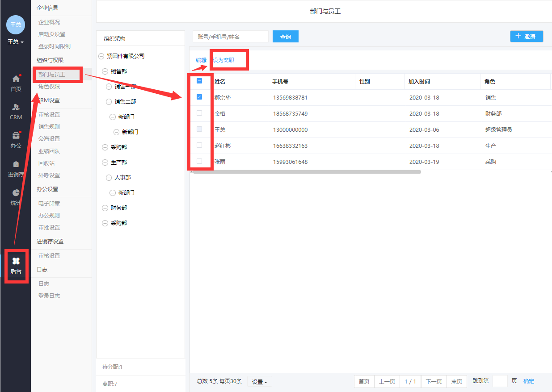Open 审批设置 menu item
This screenshot has height=392, width=552.
click(x=49, y=227)
